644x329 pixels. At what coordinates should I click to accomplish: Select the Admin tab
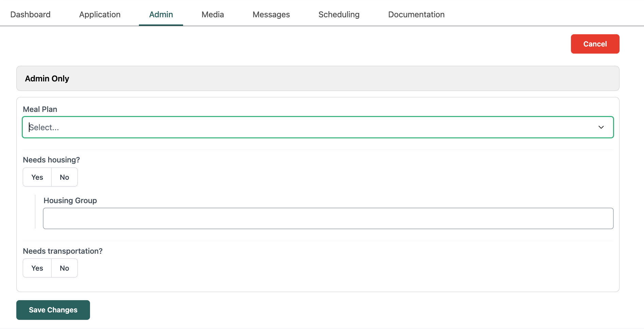pyautogui.click(x=161, y=15)
